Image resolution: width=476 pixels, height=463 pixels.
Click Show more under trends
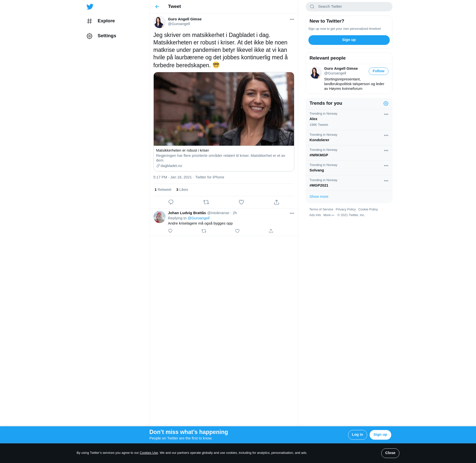click(319, 197)
